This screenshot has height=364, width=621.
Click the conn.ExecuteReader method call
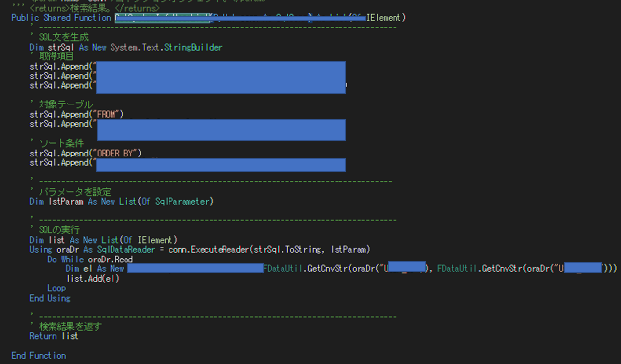209,250
